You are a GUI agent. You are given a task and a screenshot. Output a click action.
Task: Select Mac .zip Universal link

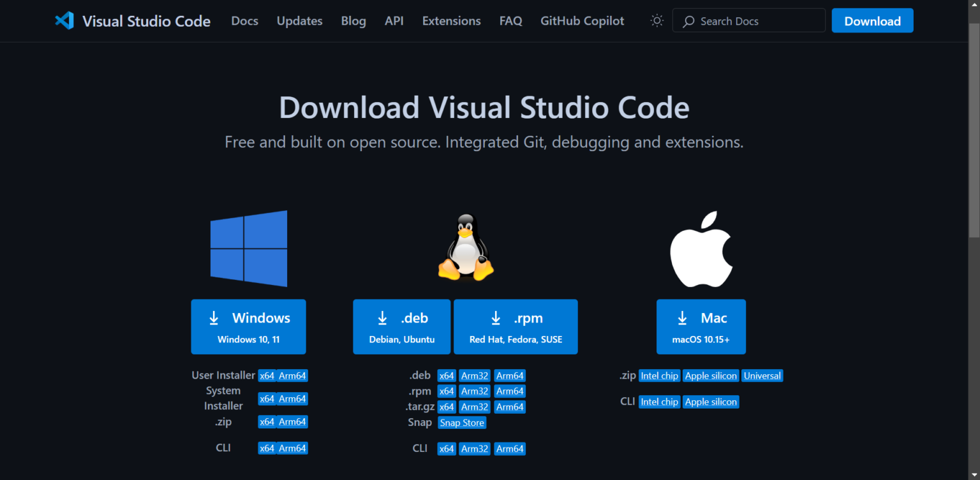762,376
